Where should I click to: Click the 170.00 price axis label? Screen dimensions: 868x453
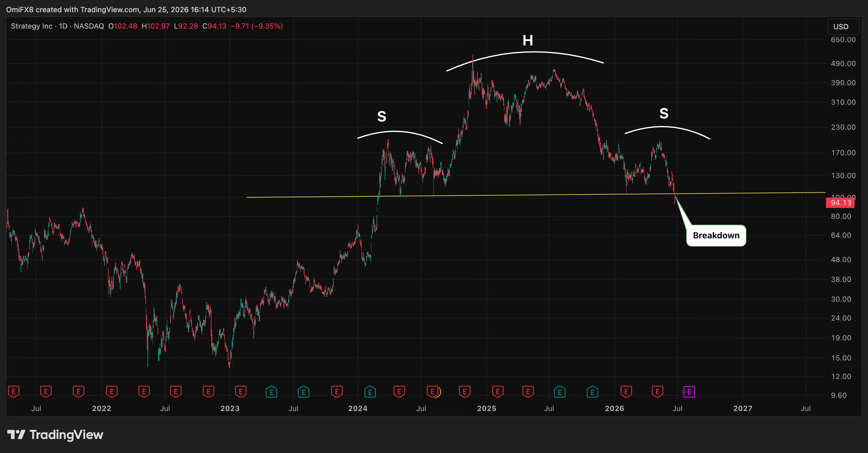843,153
